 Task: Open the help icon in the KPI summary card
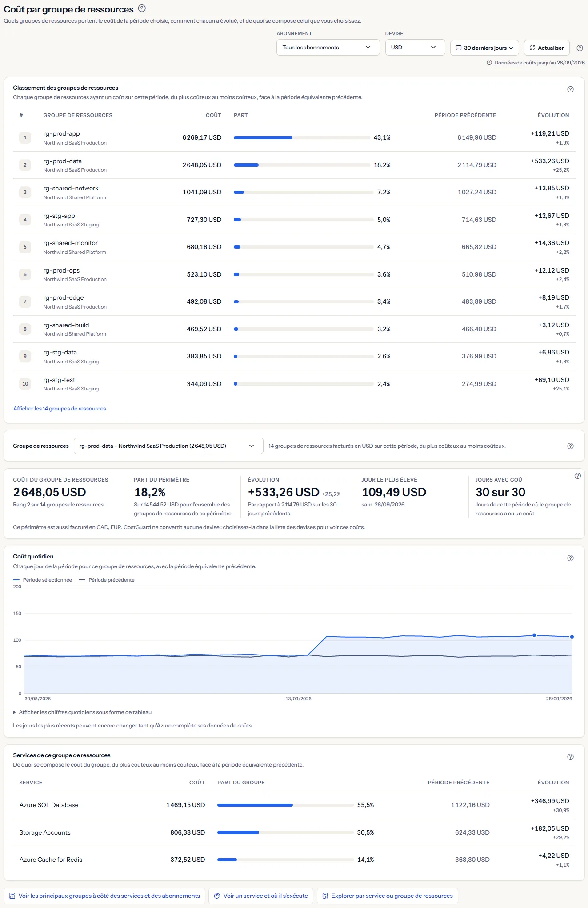coord(578,476)
